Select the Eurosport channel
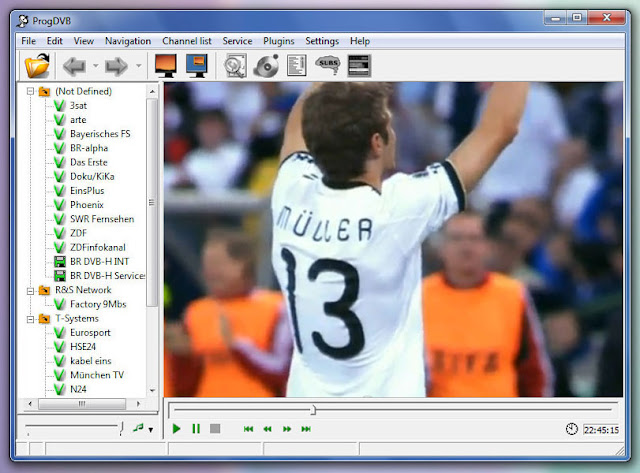The height and width of the screenshot is (473, 640). (90, 333)
